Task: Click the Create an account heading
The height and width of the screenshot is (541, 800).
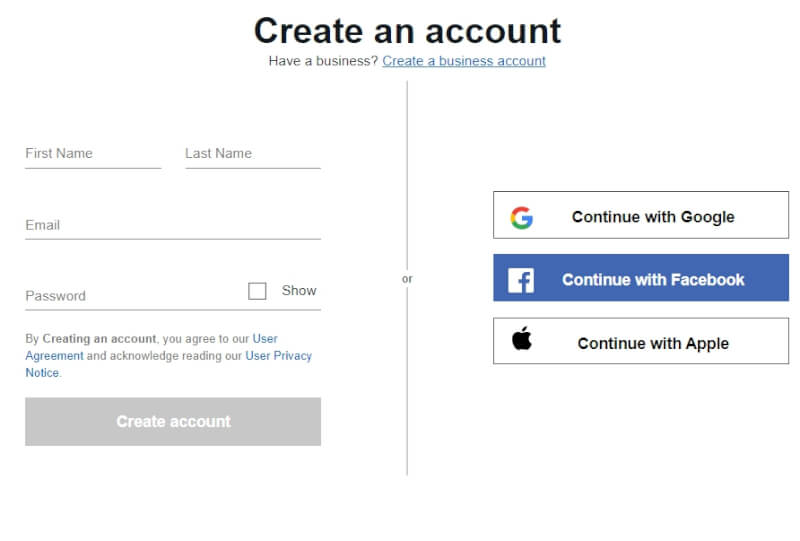Action: pos(407,31)
